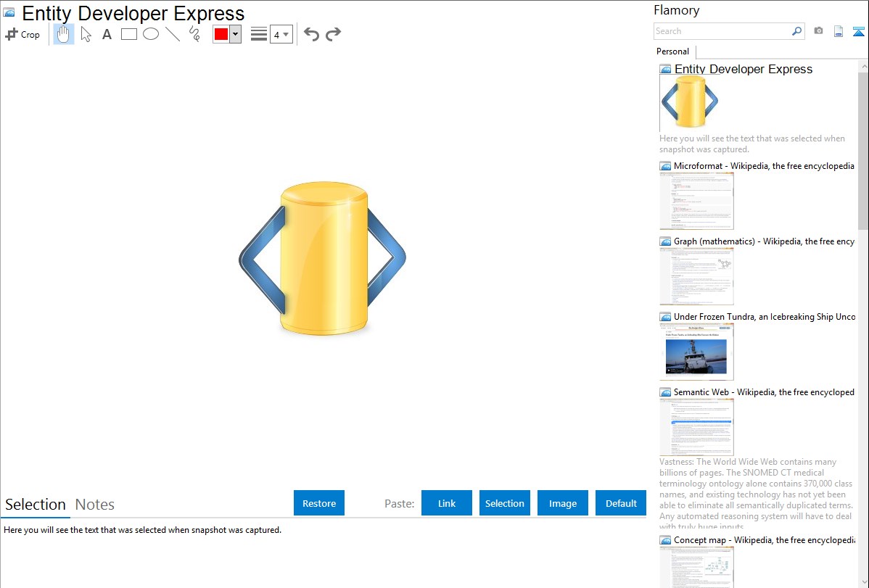Choose the text annotation tool
The width and height of the screenshot is (869, 588).
point(107,34)
